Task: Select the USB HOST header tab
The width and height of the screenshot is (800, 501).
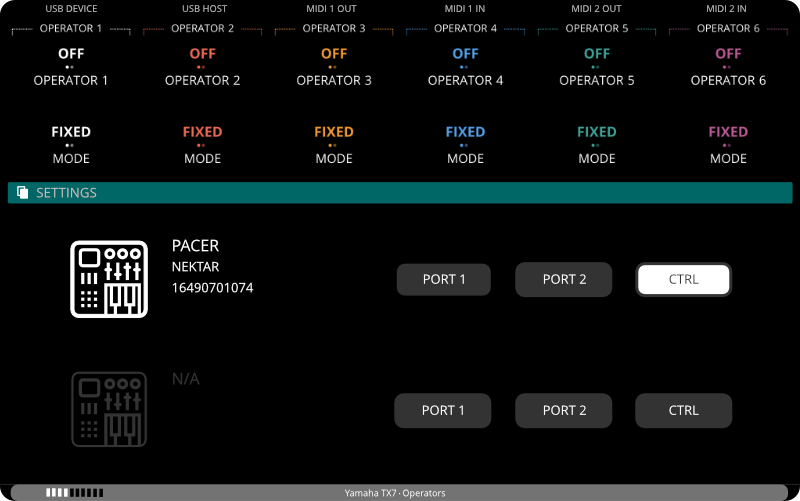Action: coord(203,9)
